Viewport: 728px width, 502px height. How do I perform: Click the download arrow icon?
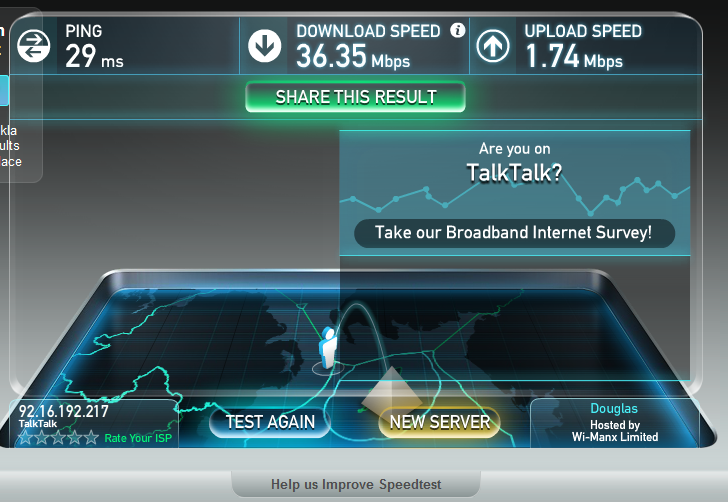point(265,46)
